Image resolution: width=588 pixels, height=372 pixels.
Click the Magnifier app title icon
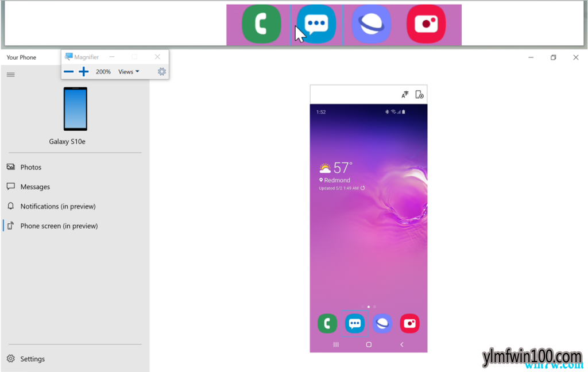click(x=69, y=57)
